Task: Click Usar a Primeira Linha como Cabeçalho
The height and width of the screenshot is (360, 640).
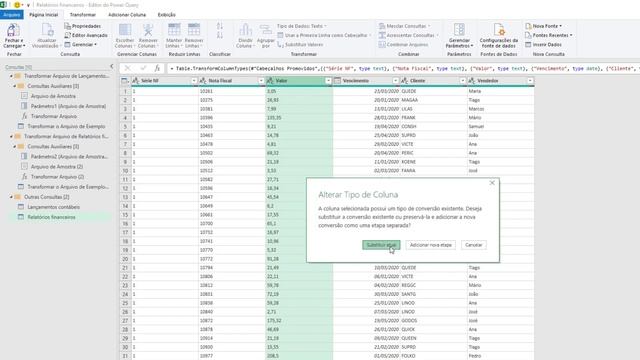Action: point(324,36)
